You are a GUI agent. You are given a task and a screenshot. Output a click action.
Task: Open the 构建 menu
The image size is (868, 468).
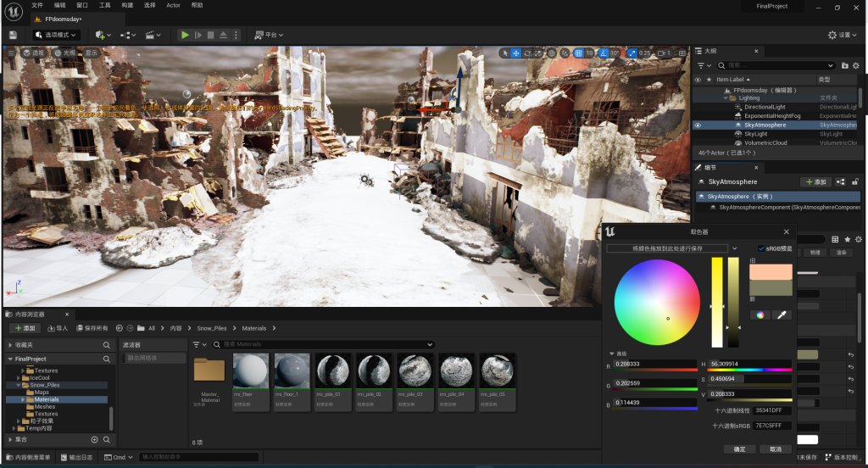coord(127,5)
